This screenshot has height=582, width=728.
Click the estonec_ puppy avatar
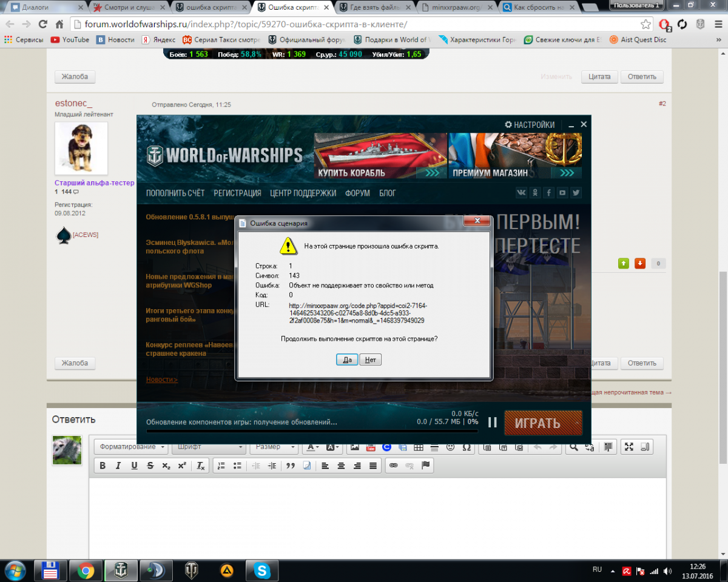point(81,149)
